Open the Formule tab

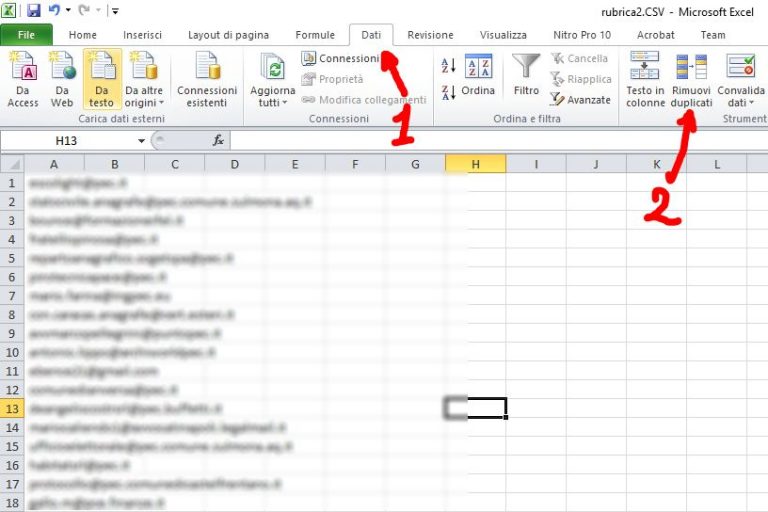pyautogui.click(x=315, y=35)
